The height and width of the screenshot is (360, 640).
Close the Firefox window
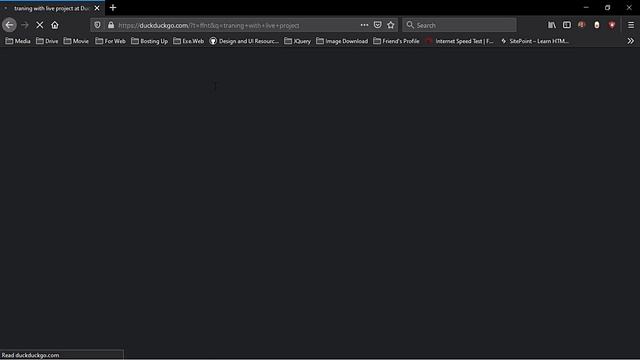point(629,7)
